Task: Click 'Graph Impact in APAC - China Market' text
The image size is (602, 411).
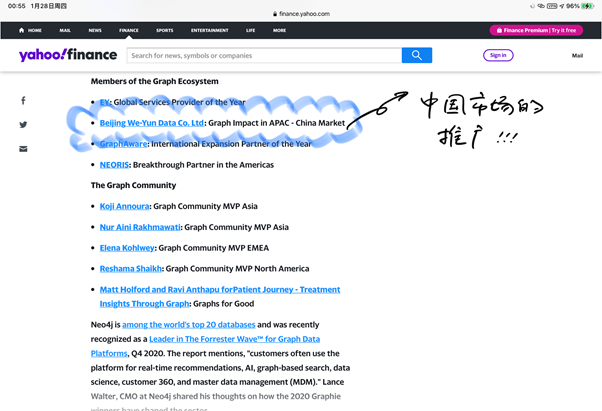Action: (x=276, y=123)
